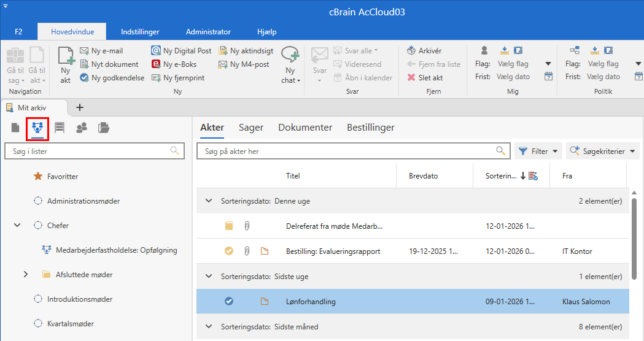Click Nyt dokument in ribbon

pyautogui.click(x=109, y=64)
